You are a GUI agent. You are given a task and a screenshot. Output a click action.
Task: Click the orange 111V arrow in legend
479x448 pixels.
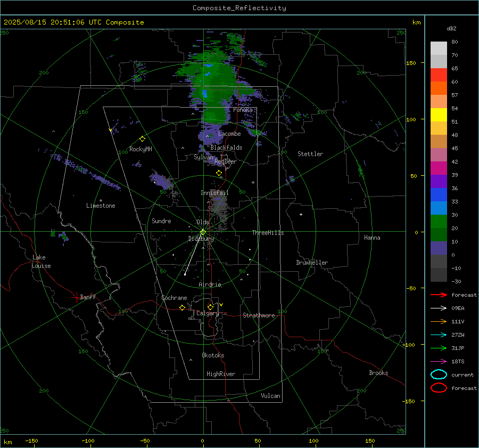[439, 321]
